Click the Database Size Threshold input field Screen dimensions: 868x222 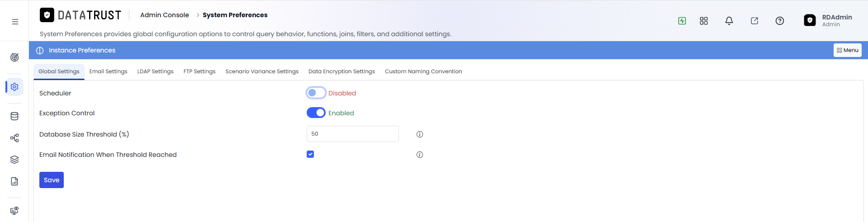point(353,134)
